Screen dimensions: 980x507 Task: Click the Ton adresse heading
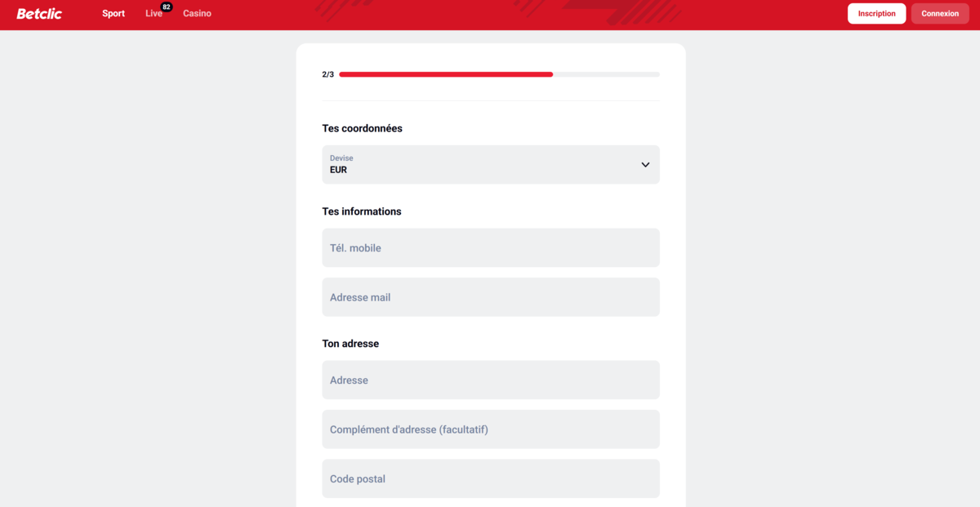point(350,344)
